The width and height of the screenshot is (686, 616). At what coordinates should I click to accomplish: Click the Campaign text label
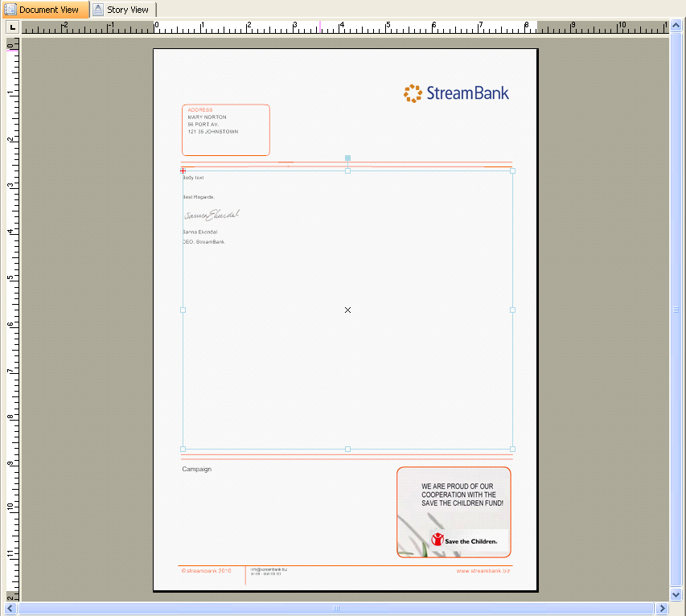coord(197,469)
